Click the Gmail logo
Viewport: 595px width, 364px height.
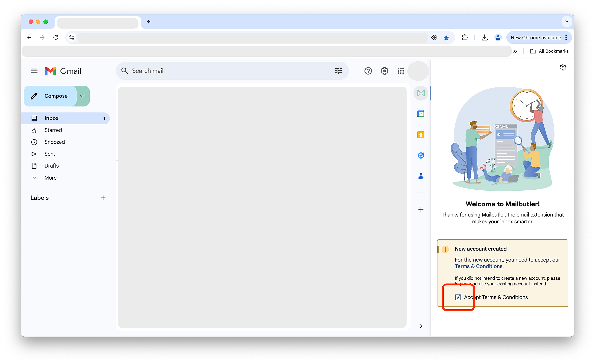pos(63,71)
